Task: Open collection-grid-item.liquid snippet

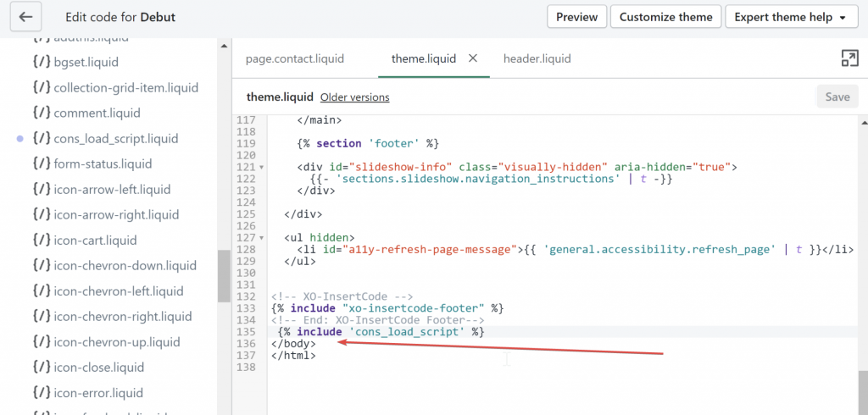Action: click(125, 87)
